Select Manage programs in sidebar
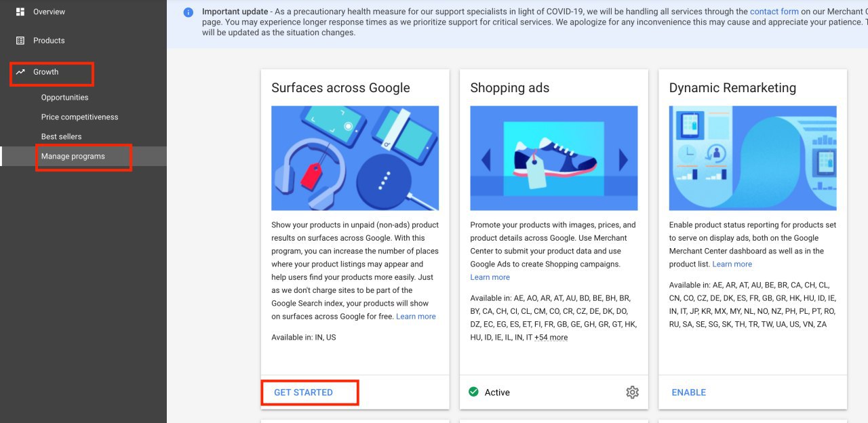 tap(73, 157)
